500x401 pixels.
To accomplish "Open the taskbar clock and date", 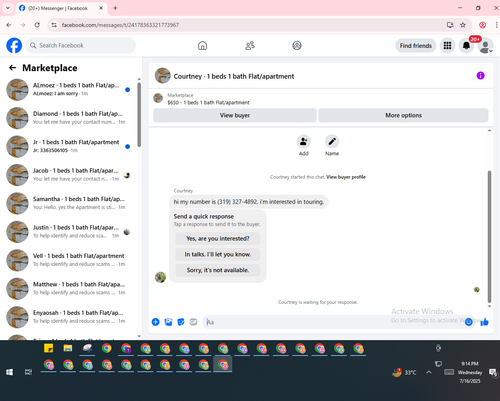I will pyautogui.click(x=470, y=372).
